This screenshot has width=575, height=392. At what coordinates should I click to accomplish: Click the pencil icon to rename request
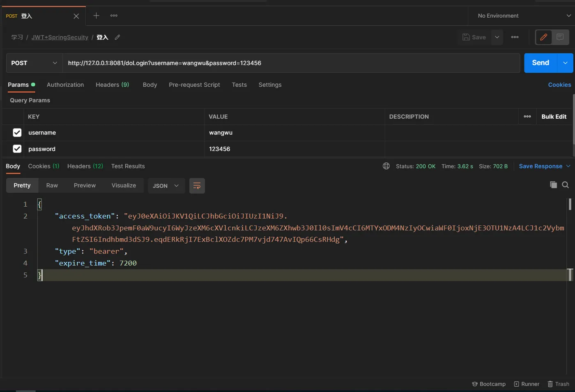click(117, 37)
